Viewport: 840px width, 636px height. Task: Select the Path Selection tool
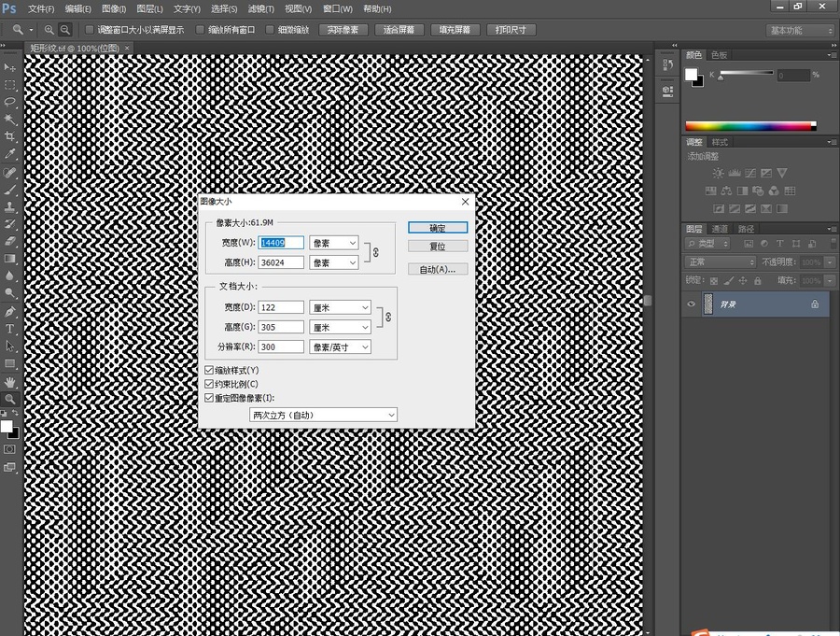pyautogui.click(x=9, y=346)
